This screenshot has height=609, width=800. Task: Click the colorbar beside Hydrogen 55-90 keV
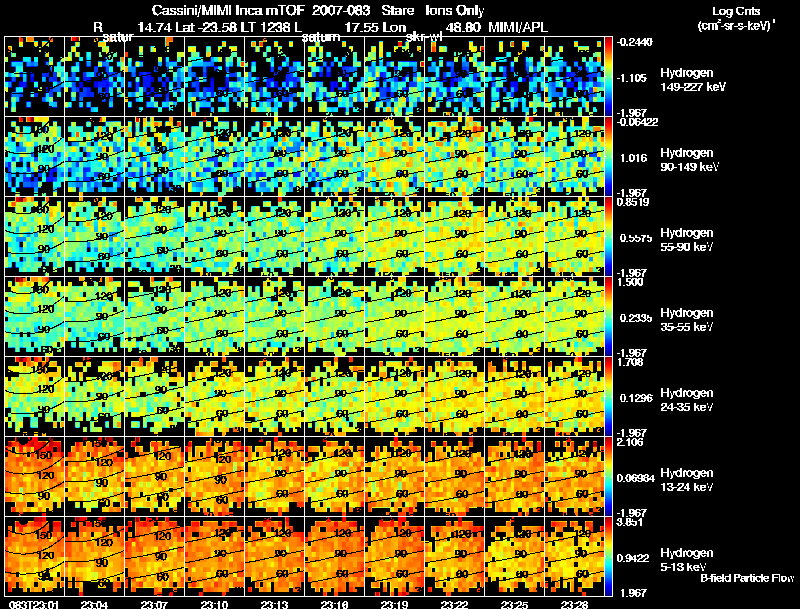pyautogui.click(x=609, y=236)
